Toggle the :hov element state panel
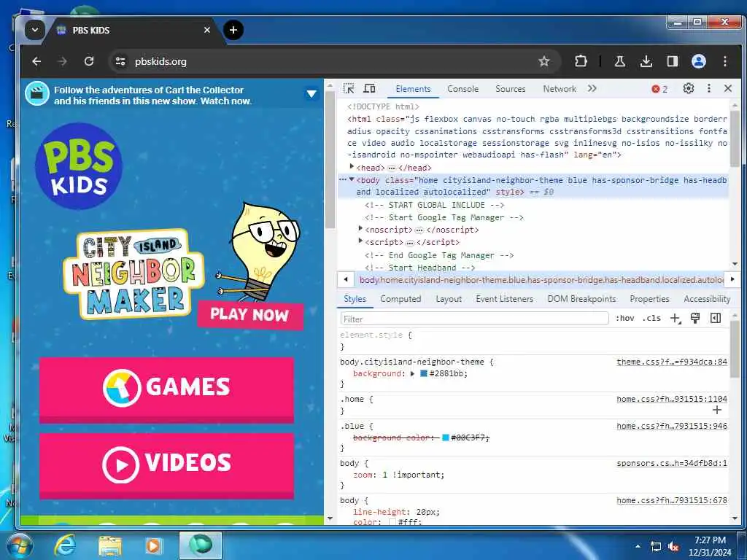Viewport: 747px width, 560px height. tap(624, 318)
